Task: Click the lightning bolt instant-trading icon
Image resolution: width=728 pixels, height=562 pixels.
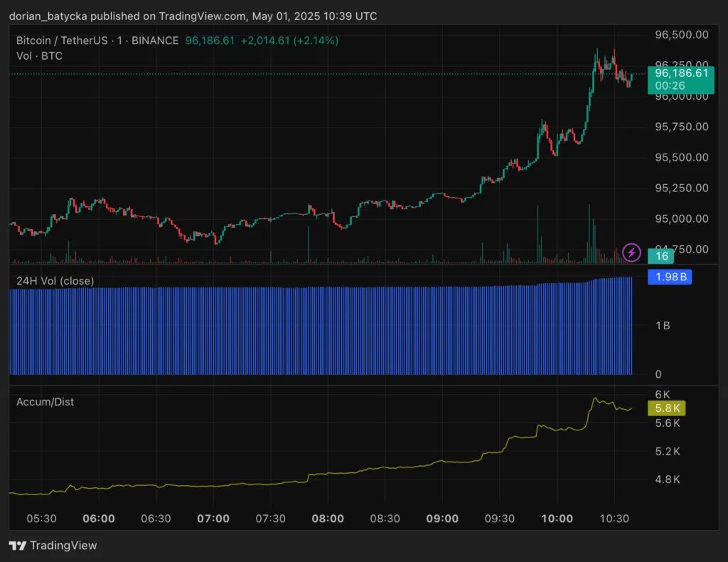Action: coord(631,253)
